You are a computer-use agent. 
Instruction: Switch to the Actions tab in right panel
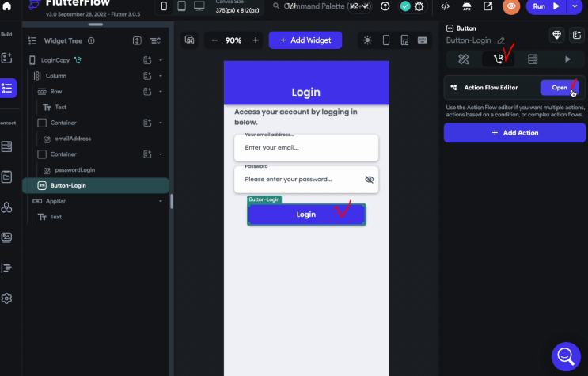click(x=499, y=59)
